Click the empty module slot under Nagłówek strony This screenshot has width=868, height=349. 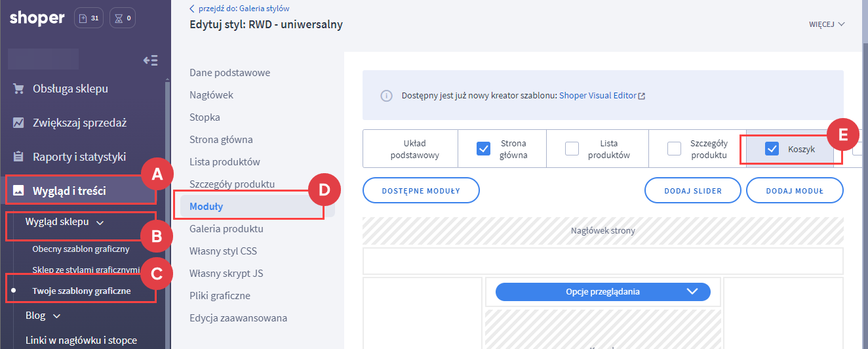[x=603, y=261]
